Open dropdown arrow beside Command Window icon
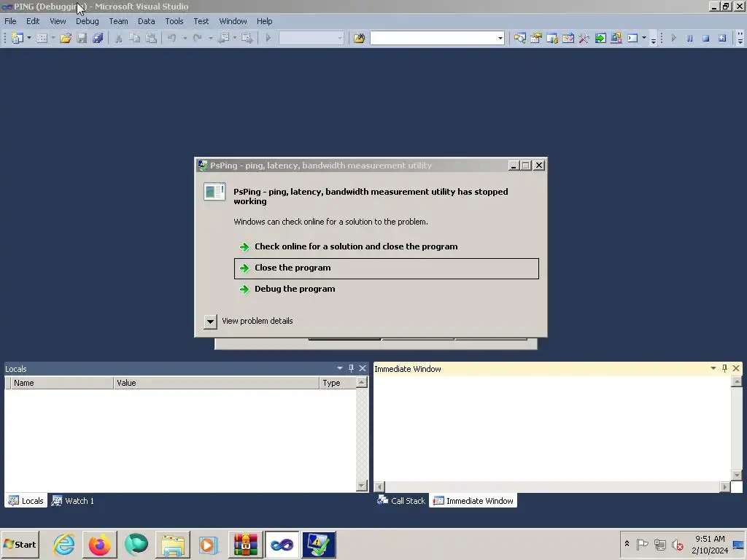The width and height of the screenshot is (747, 560). pos(644,38)
